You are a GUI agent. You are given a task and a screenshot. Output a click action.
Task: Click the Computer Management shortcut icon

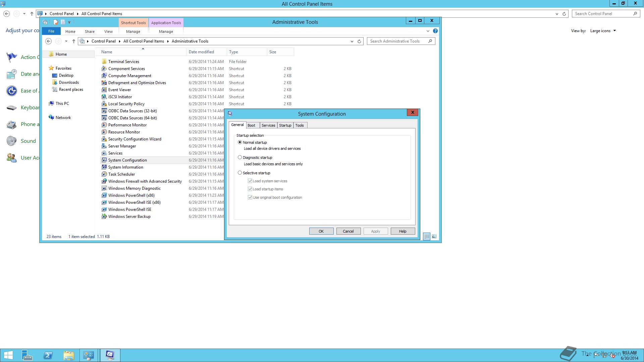coord(104,76)
